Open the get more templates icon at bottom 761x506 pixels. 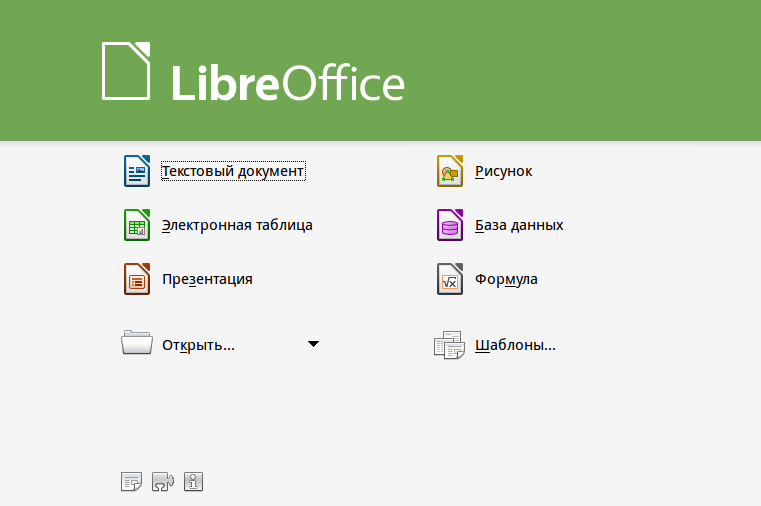pos(131,482)
